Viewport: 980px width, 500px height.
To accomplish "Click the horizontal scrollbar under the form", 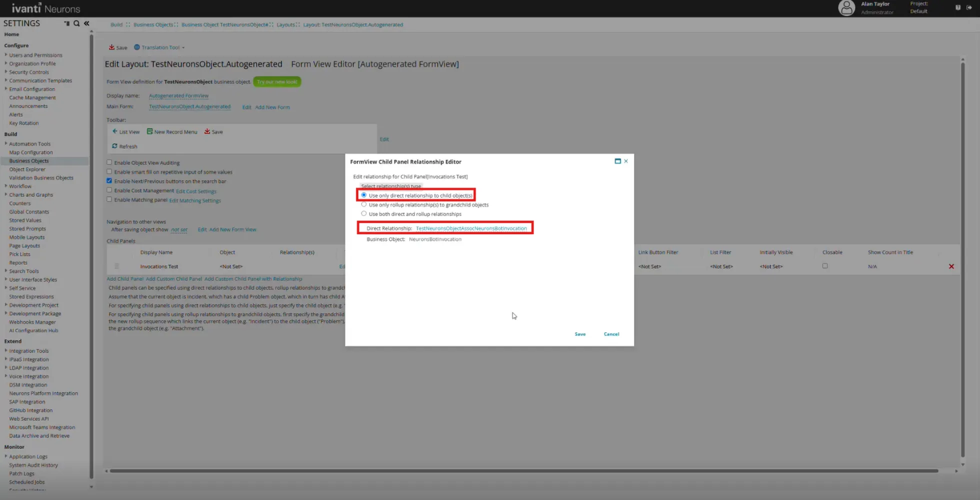I will 524,470.
